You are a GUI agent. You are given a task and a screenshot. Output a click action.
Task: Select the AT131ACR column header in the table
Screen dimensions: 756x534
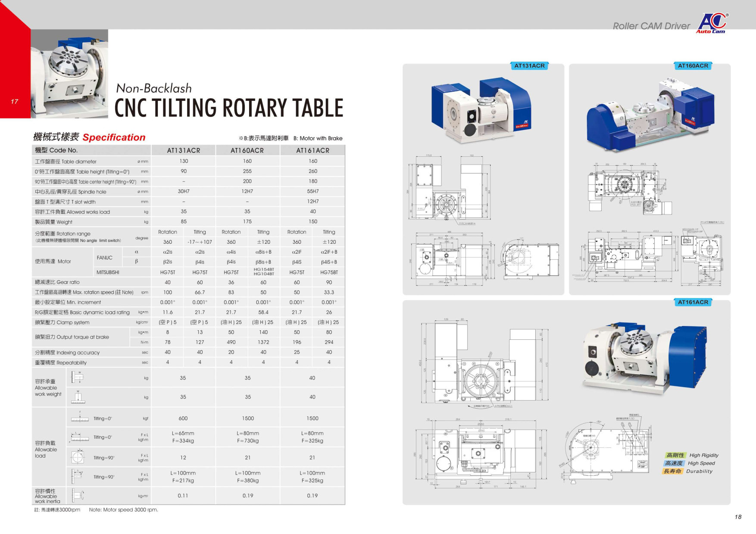point(184,150)
